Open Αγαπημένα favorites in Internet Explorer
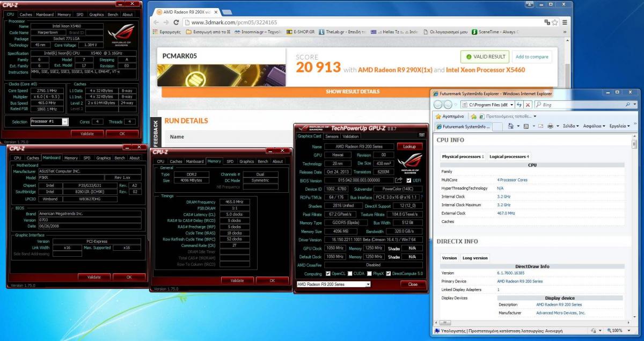This screenshot has width=644, height=341. coord(449,116)
